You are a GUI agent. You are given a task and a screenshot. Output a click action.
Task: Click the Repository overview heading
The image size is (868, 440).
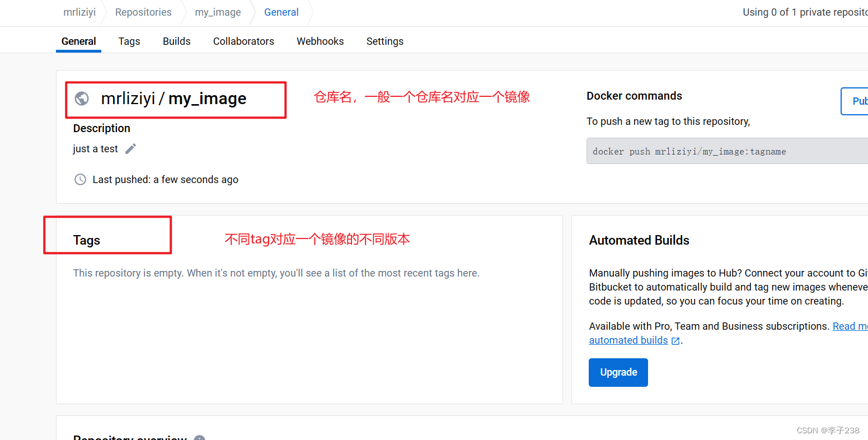(x=130, y=437)
